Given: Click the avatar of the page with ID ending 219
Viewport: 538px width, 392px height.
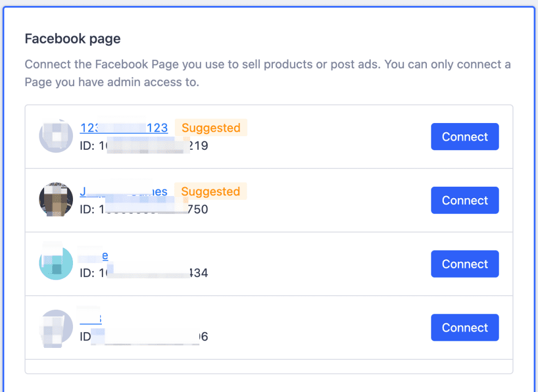Looking at the screenshot, I should 56,136.
